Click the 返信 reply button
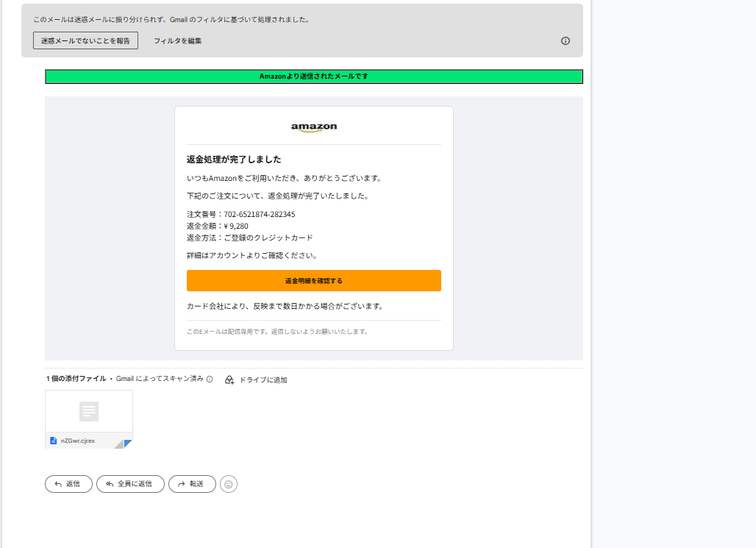 point(68,484)
